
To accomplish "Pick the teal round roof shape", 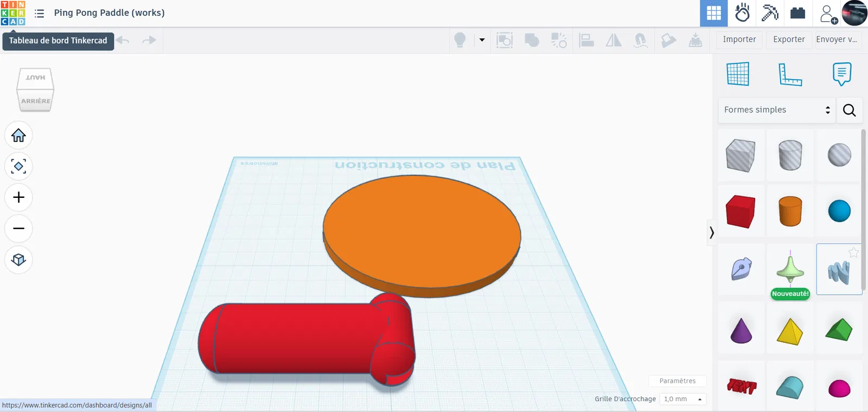I will (x=790, y=388).
